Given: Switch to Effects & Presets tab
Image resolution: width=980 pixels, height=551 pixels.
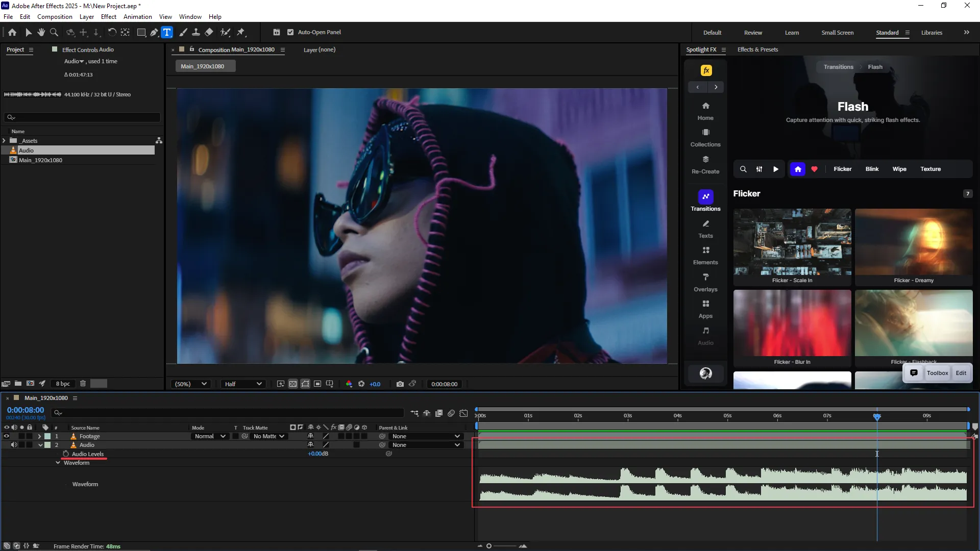Looking at the screenshot, I should click(757, 49).
